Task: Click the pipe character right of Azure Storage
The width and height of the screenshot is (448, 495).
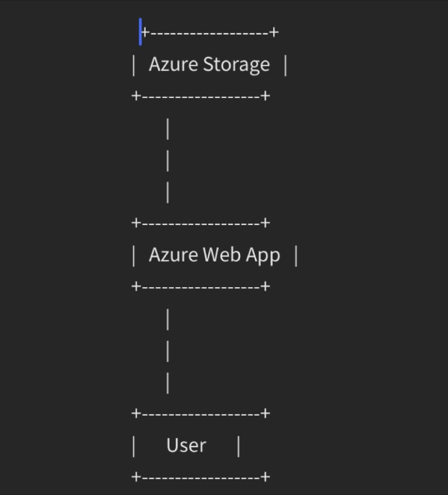Action: click(x=286, y=66)
